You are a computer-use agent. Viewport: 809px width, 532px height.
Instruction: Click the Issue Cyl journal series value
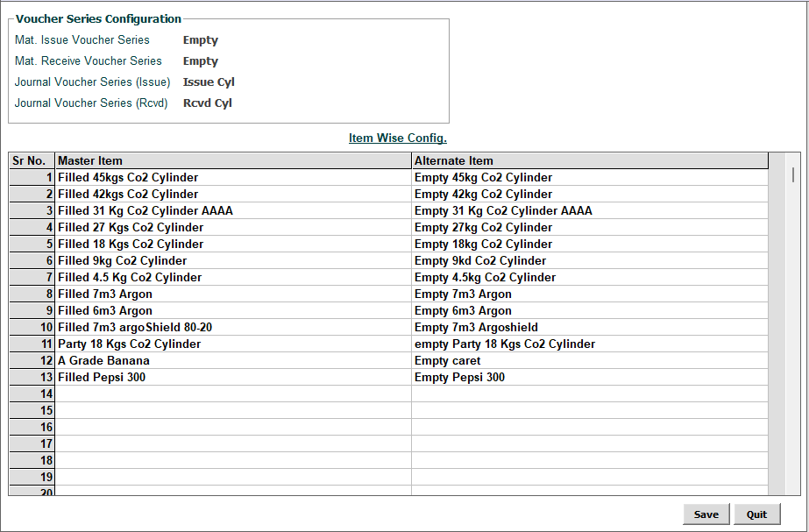209,82
